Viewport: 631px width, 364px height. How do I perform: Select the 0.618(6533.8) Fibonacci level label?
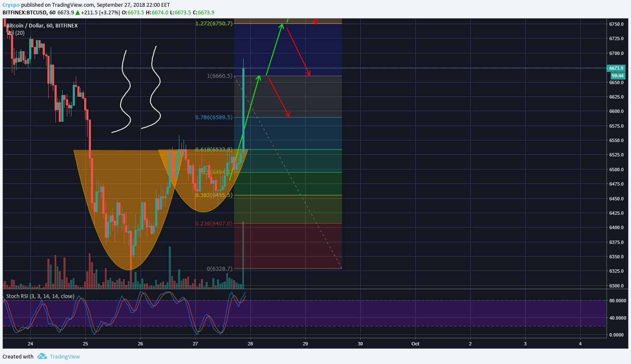pyautogui.click(x=214, y=149)
